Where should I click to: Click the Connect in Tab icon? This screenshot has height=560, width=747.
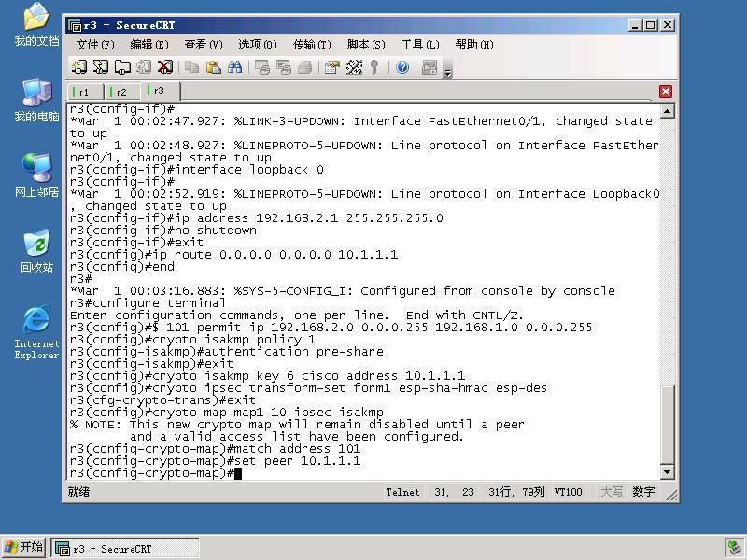[122, 67]
